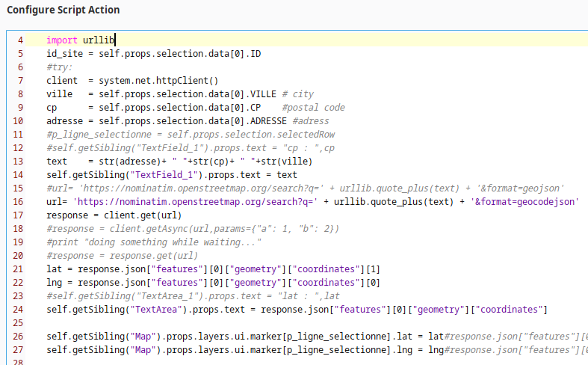Click the commented 'client.getAsync' line
Viewport: 588px width, 365px height.
(193, 229)
